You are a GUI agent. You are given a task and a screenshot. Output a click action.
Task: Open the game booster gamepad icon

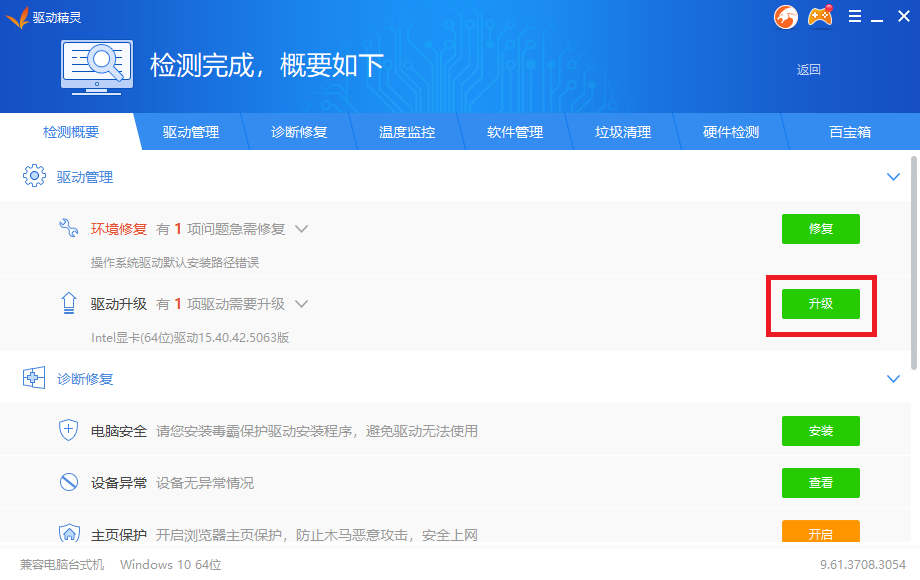coord(820,16)
